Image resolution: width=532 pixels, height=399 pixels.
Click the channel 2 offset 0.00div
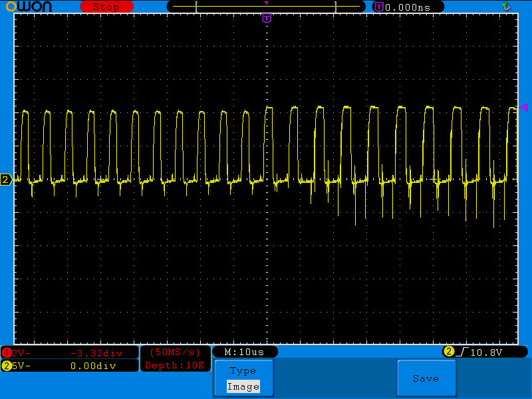[93, 366]
